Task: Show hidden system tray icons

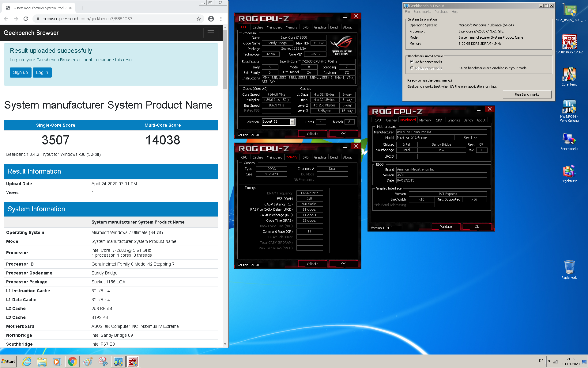Action: 549,361
